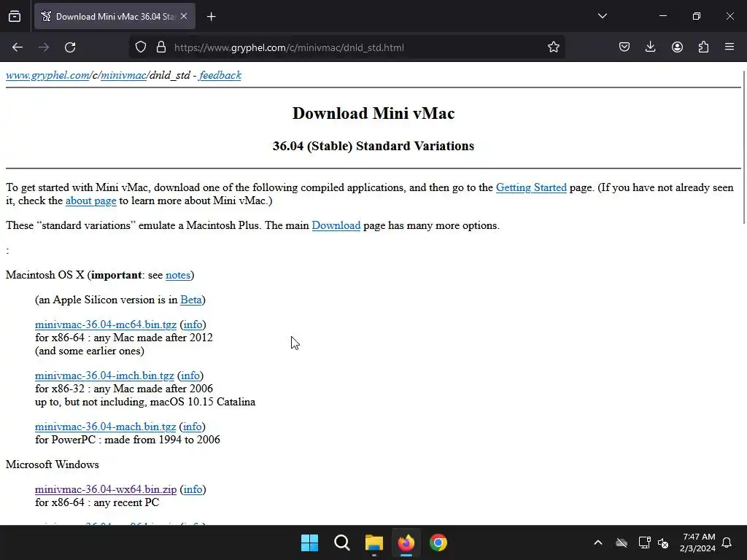The height and width of the screenshot is (560, 747).
Task: Select the Download Mini vMac tab
Action: point(115,17)
